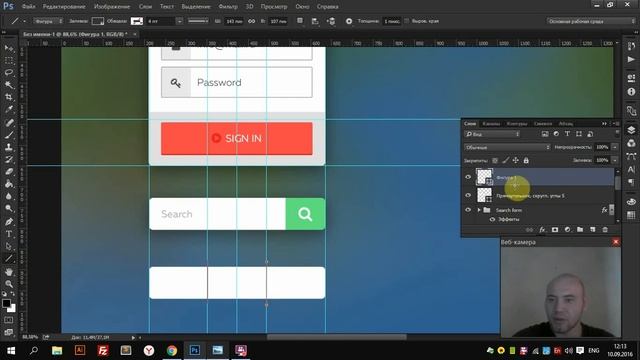Open the Фильтр menu
The image size is (640, 360).
pos(228,7)
